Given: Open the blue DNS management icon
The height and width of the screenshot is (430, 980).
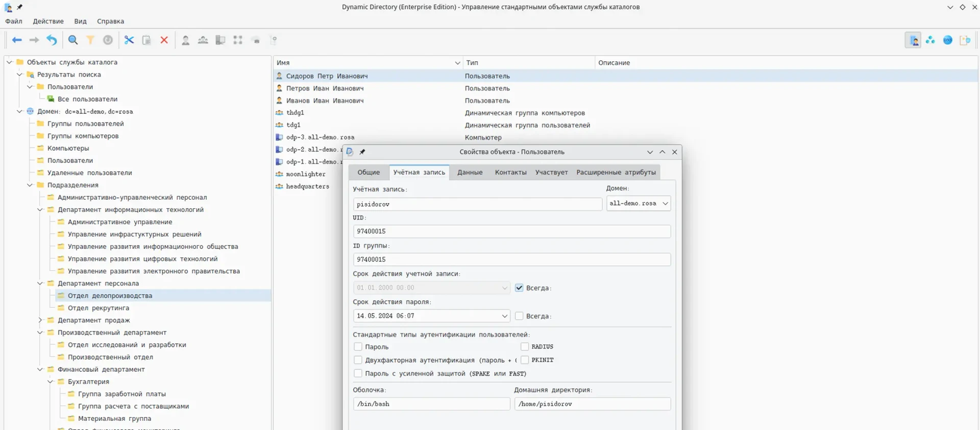Looking at the screenshot, I should [948, 40].
